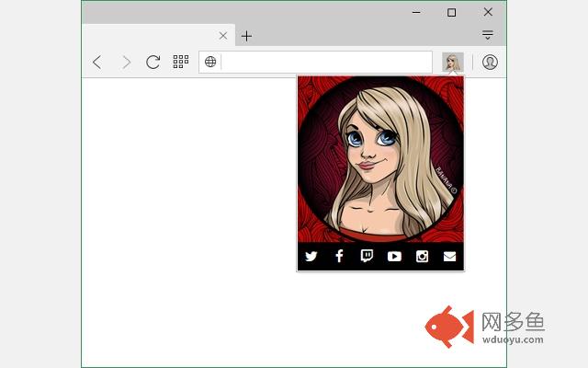Viewport: 588px width, 368px height.
Task: Open the tab list dropdown menu
Action: pyautogui.click(x=488, y=35)
